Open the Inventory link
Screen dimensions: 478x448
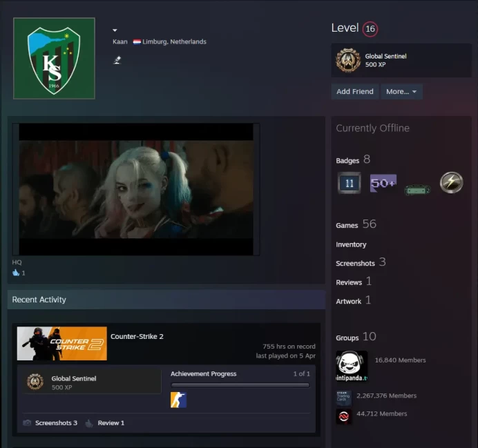(x=351, y=244)
